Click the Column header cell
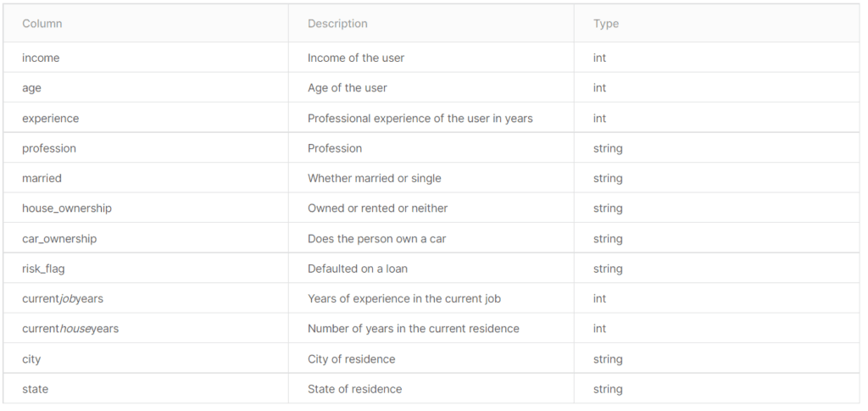This screenshot has width=868, height=411. point(42,24)
